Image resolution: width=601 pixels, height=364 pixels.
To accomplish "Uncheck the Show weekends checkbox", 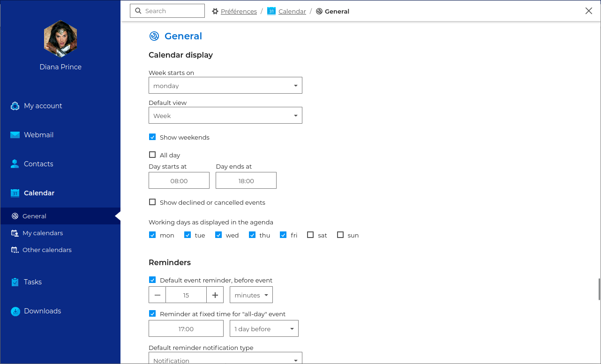I will pos(152,137).
